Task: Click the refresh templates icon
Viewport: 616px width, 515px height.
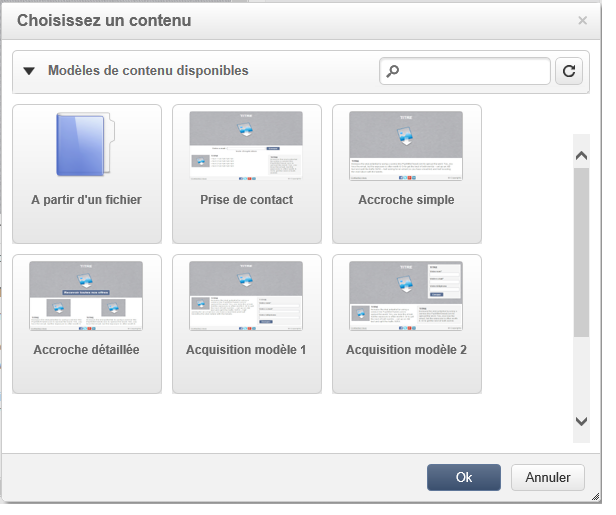Action: coord(568,71)
